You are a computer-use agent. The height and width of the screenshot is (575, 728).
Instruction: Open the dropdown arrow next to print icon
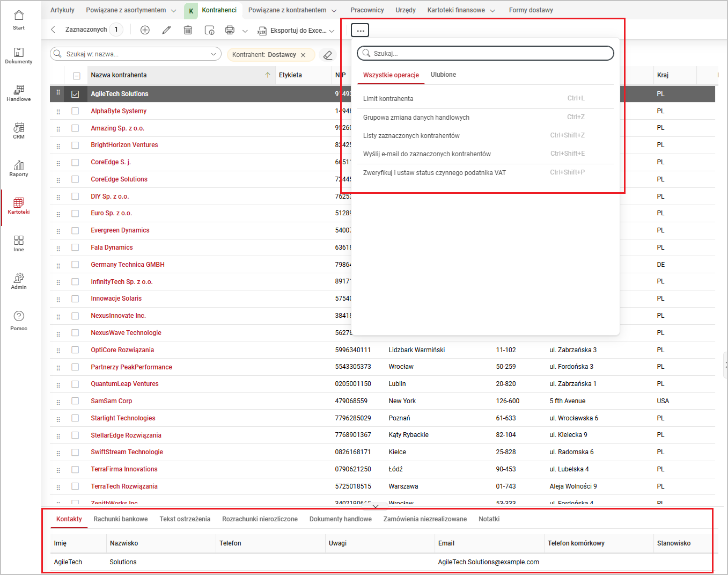[x=245, y=31]
